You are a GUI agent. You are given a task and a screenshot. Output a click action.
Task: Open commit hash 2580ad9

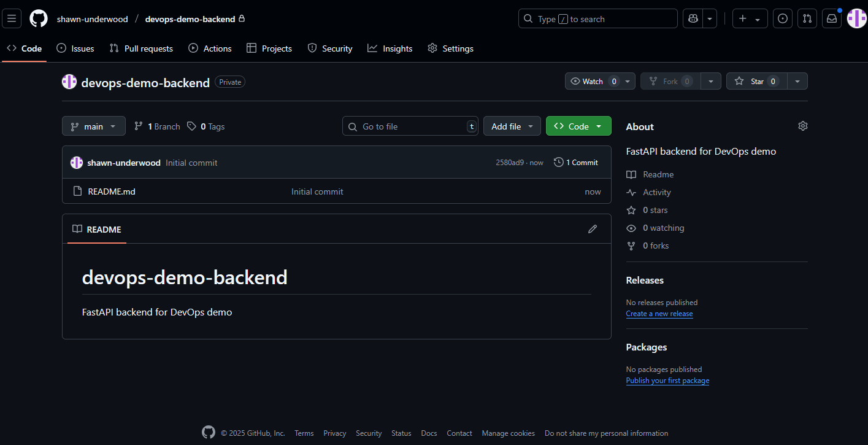pos(510,163)
